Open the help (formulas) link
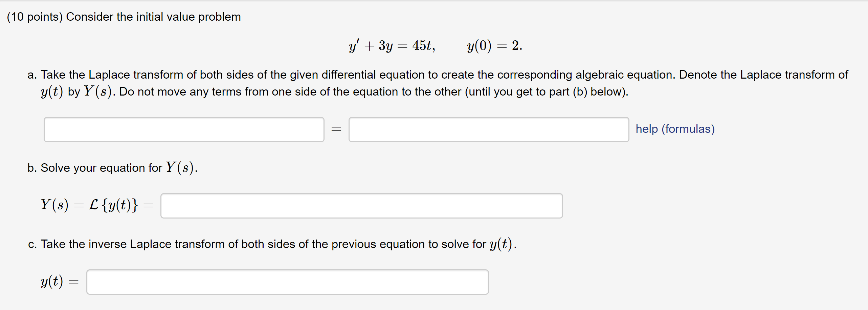This screenshot has width=868, height=310. 675,129
